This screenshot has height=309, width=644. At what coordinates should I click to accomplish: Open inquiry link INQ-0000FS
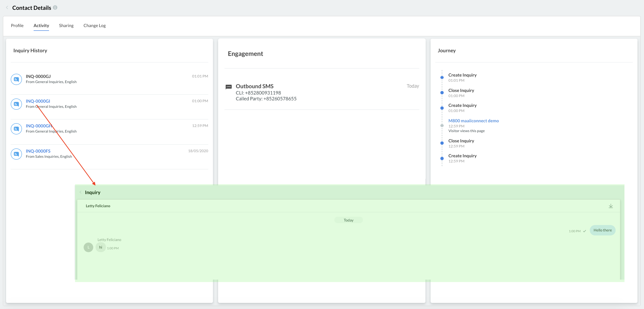coord(38,151)
